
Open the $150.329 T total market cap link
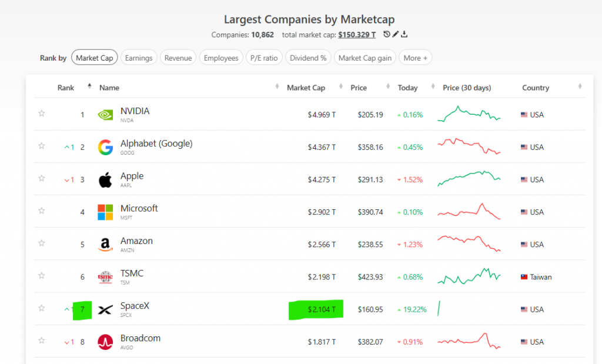pos(357,35)
